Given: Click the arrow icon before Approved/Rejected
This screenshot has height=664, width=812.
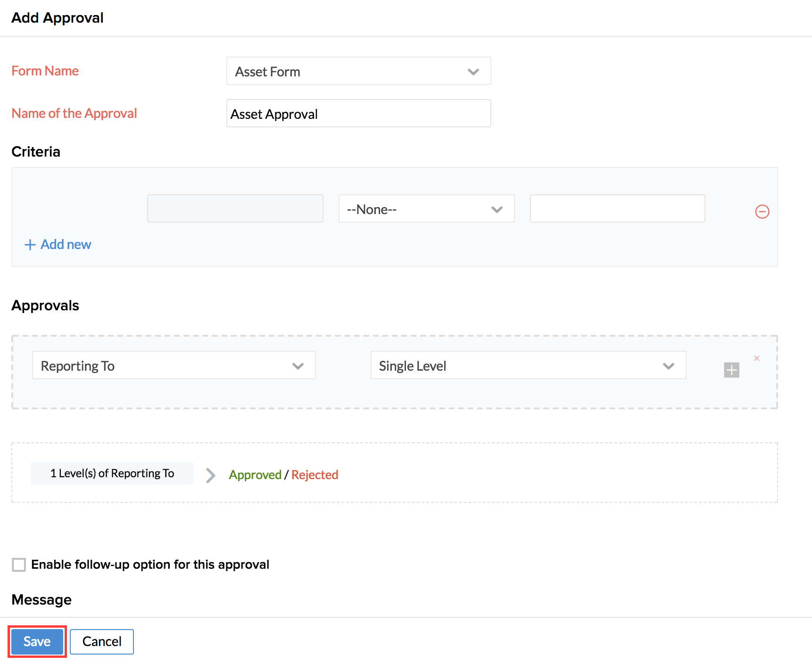Looking at the screenshot, I should point(211,475).
